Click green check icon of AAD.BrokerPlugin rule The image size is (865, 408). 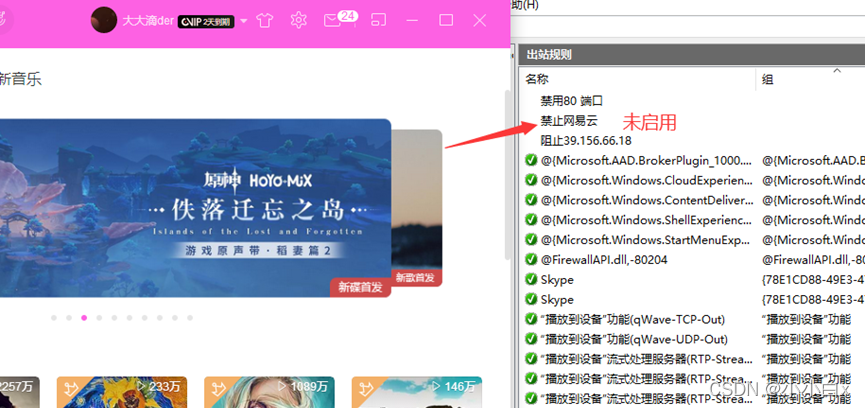tap(531, 160)
